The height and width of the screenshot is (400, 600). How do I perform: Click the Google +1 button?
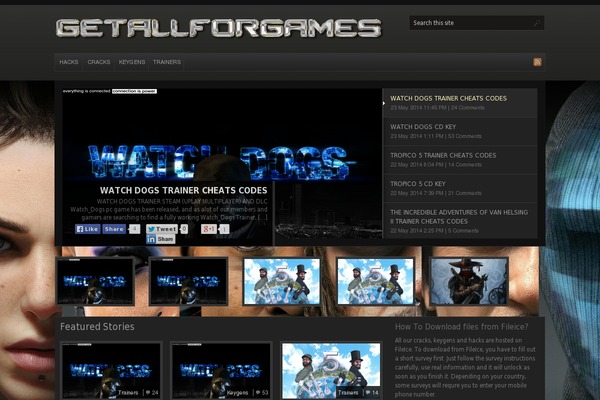pyautogui.click(x=209, y=229)
